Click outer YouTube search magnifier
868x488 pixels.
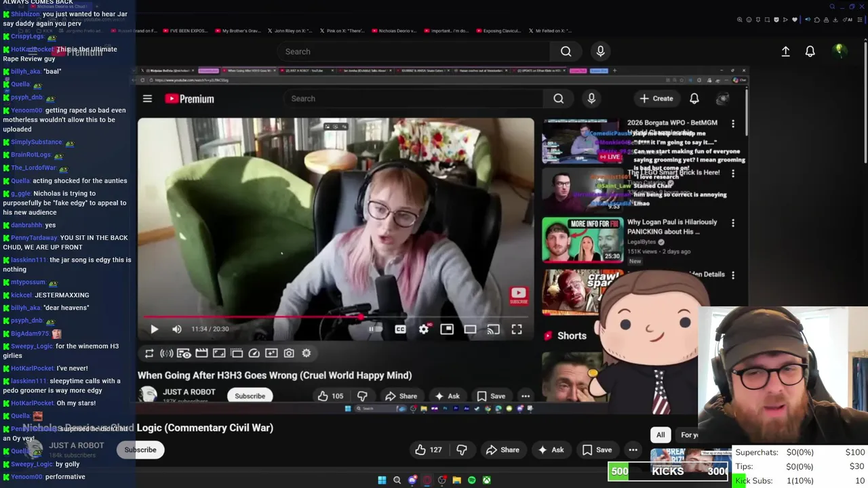click(566, 52)
